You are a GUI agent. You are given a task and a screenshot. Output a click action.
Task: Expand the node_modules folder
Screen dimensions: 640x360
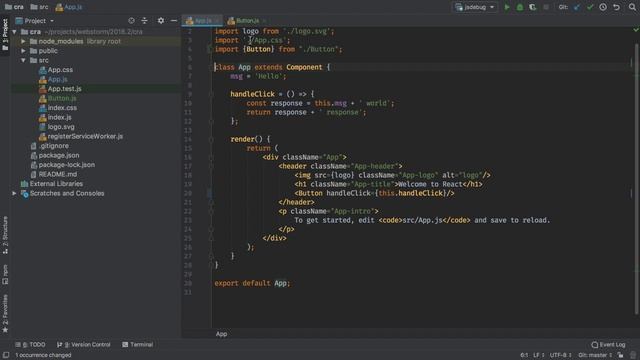tap(23, 41)
